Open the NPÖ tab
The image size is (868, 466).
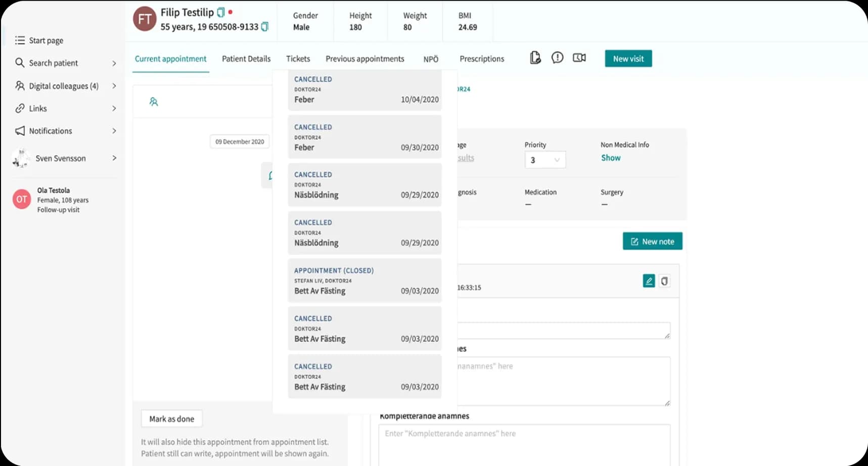click(431, 59)
